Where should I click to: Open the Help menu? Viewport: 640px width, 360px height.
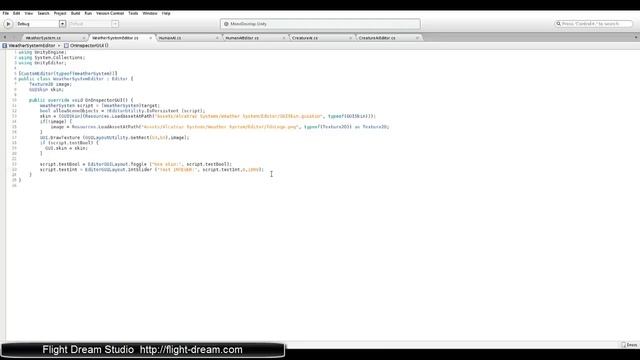(166, 13)
